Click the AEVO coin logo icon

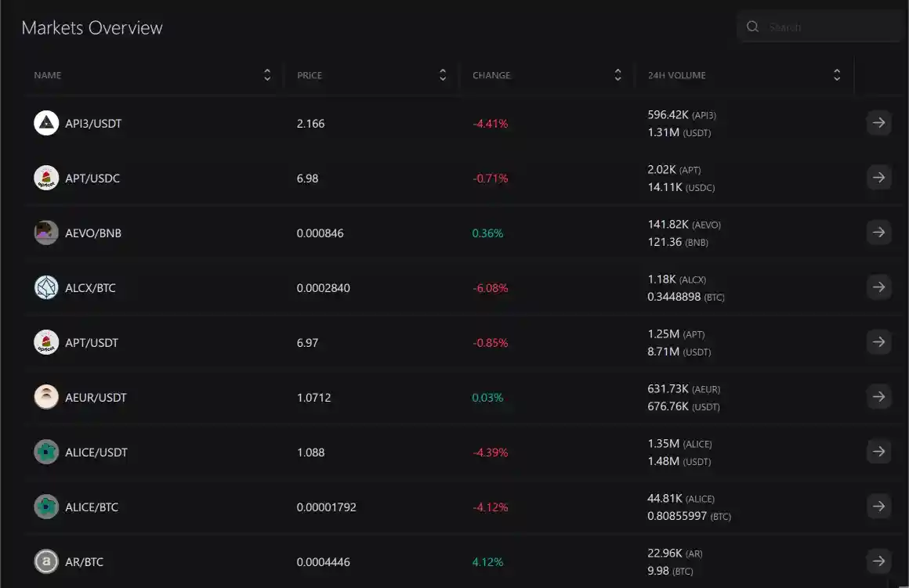(46, 233)
